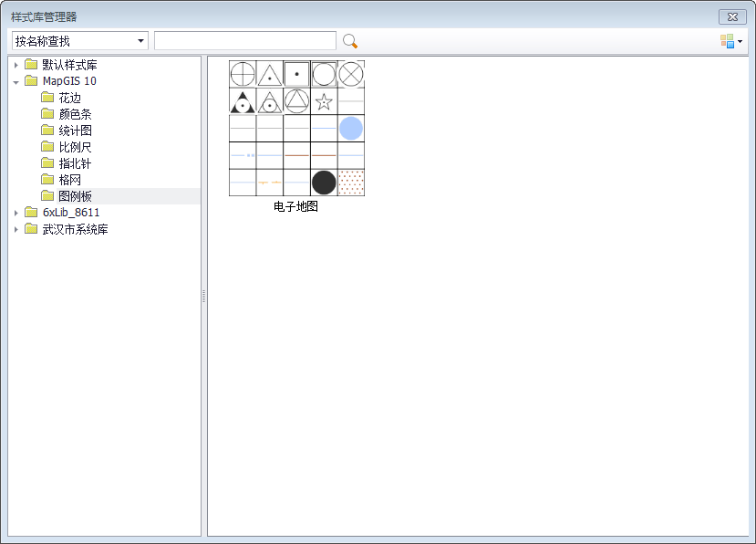Expand the 默认样式库 tree node arrow

click(x=16, y=65)
